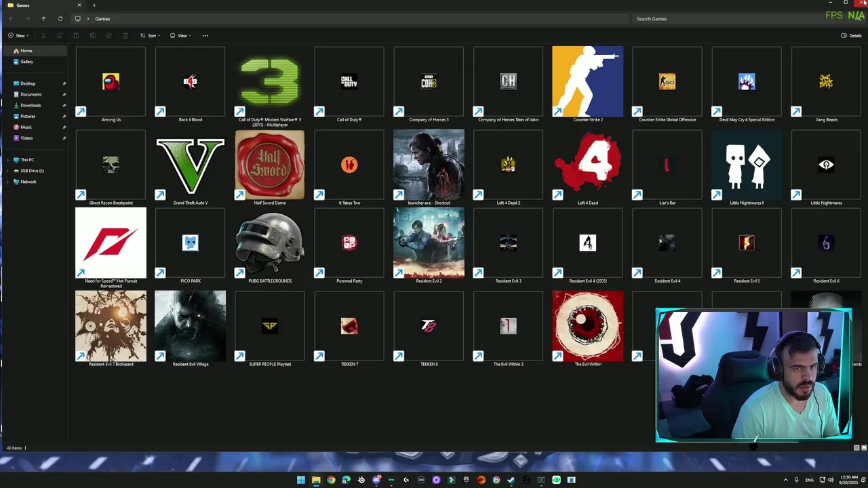Expand the USB Drive tree node
Image resolution: width=868 pixels, height=488 pixels.
(7, 171)
